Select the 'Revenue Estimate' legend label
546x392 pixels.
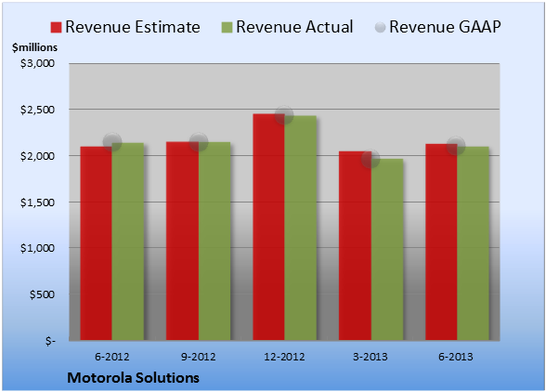click(x=133, y=27)
